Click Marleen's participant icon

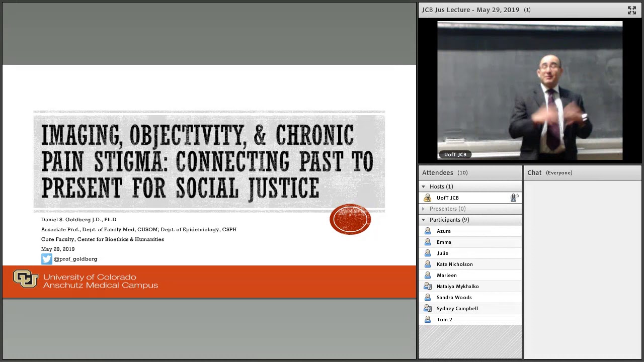click(428, 275)
